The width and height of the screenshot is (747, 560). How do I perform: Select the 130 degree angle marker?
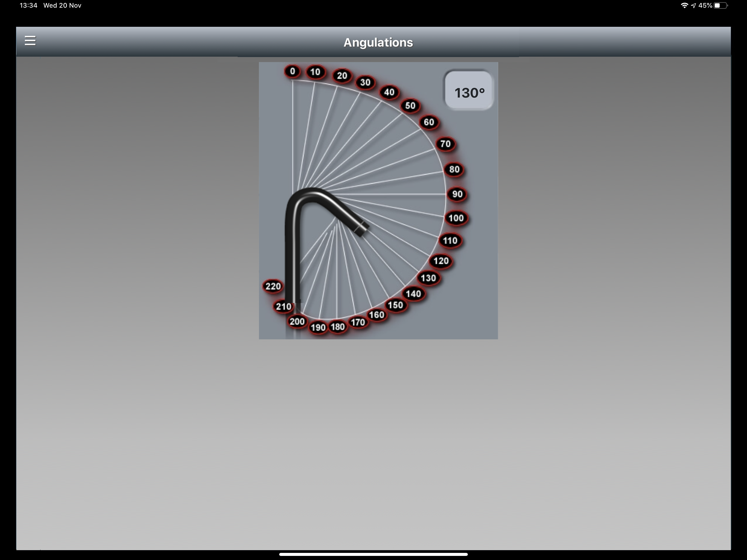[x=428, y=278]
